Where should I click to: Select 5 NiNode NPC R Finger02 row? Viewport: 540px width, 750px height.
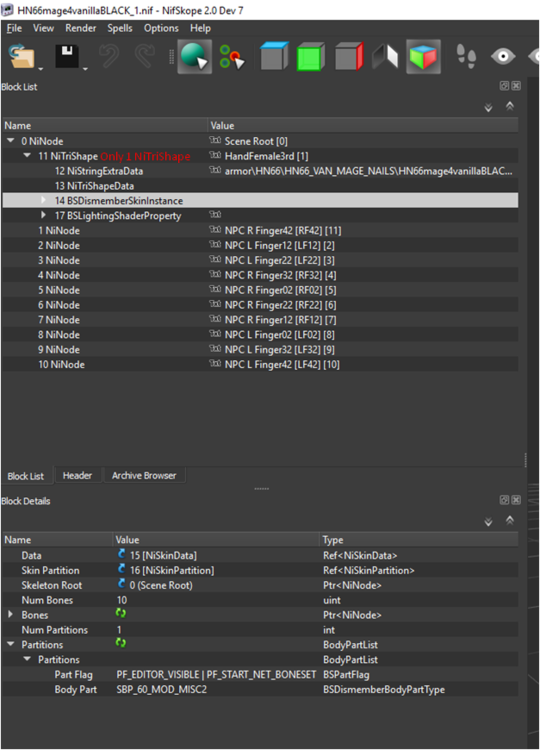(260, 290)
